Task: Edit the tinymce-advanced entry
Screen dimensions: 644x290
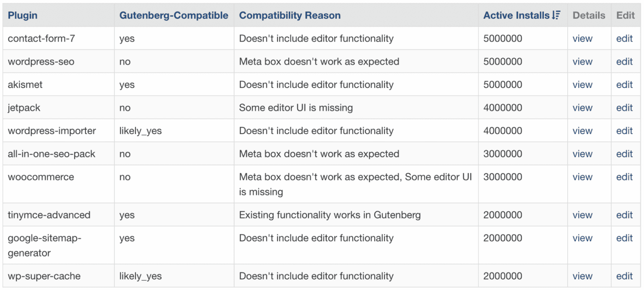Action: pos(625,215)
